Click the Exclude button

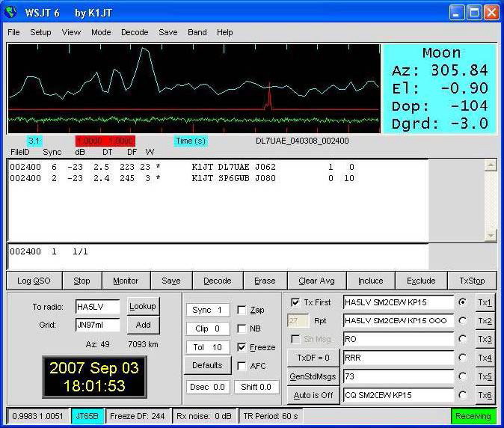point(421,281)
